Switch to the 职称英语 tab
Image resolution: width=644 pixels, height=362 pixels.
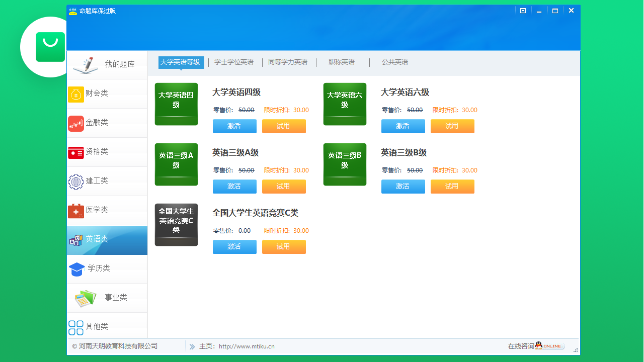click(x=341, y=62)
